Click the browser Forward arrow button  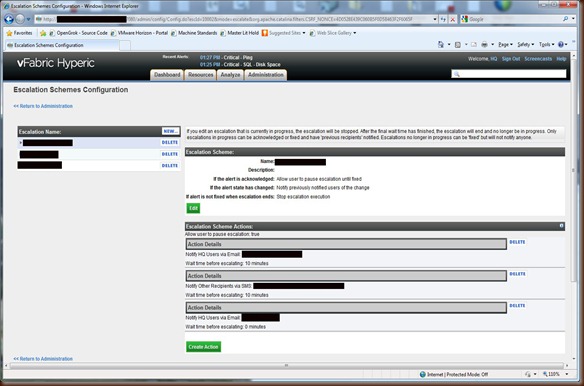20,19
